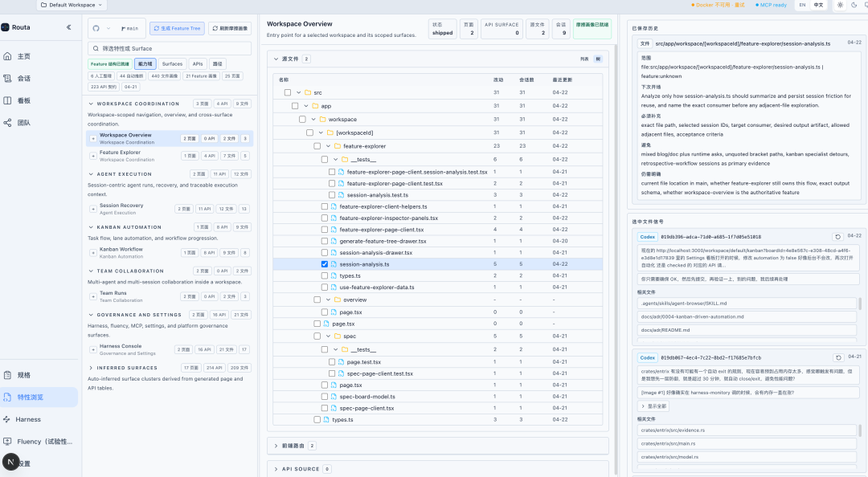Screen dimensions: 868x477
Task: Click the Routa logo
Action: (5, 27)
